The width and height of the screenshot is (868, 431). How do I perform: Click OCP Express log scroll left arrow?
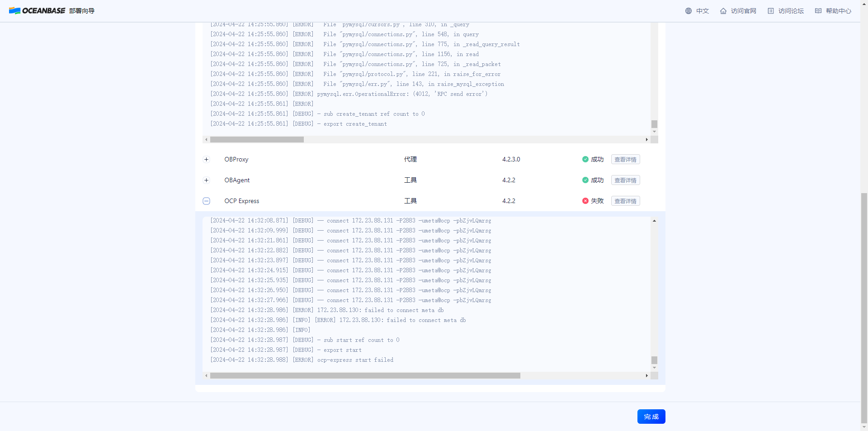coord(206,376)
